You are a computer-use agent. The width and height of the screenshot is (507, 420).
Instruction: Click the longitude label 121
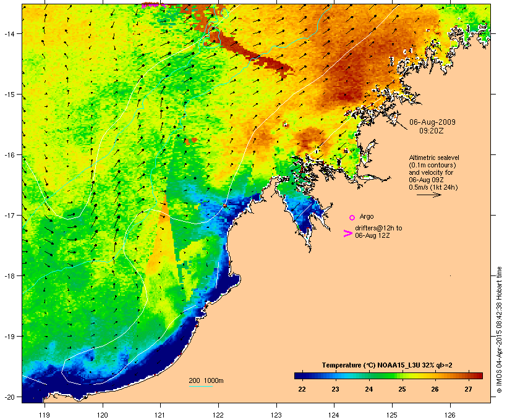[160, 415]
